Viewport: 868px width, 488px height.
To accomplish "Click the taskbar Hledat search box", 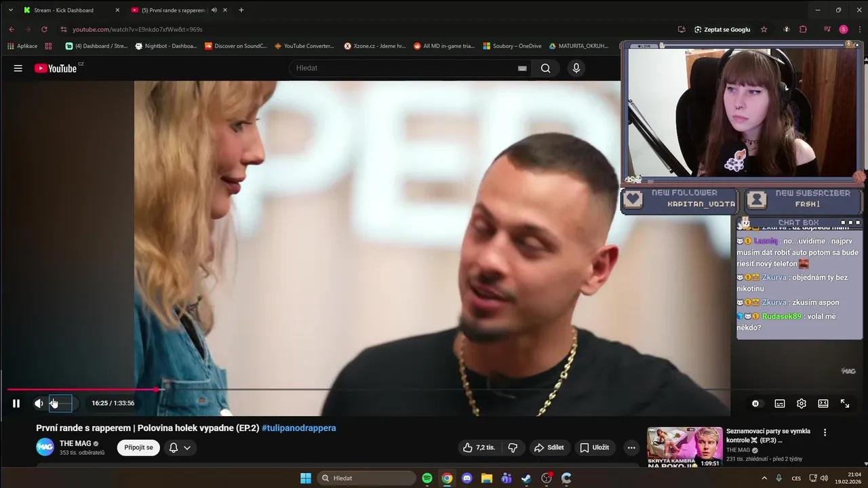I will 367,478.
